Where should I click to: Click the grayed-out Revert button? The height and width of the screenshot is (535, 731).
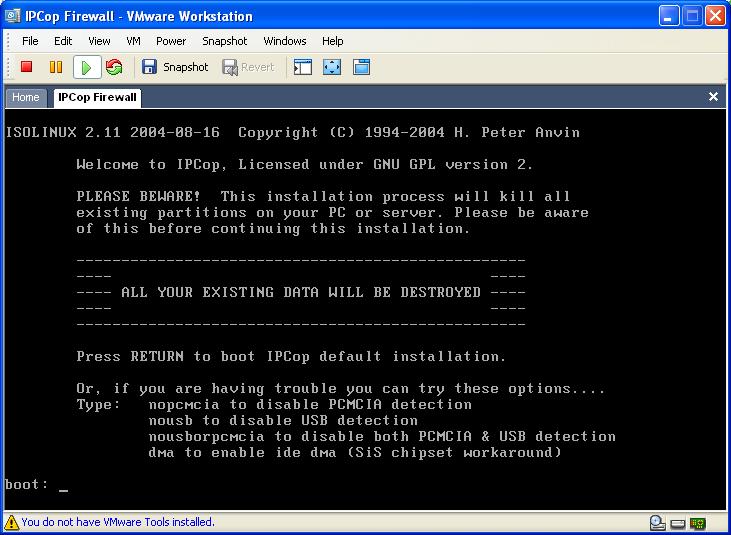pyautogui.click(x=248, y=67)
